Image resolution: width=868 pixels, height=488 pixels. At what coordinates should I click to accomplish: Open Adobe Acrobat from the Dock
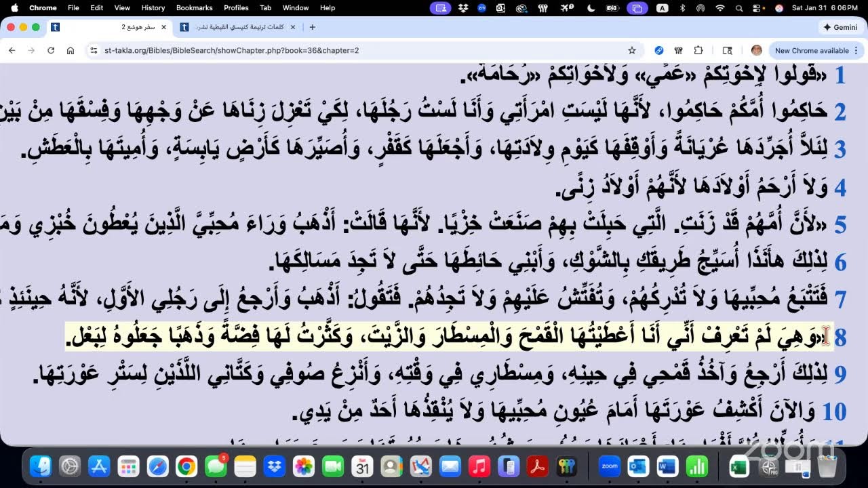click(537, 466)
